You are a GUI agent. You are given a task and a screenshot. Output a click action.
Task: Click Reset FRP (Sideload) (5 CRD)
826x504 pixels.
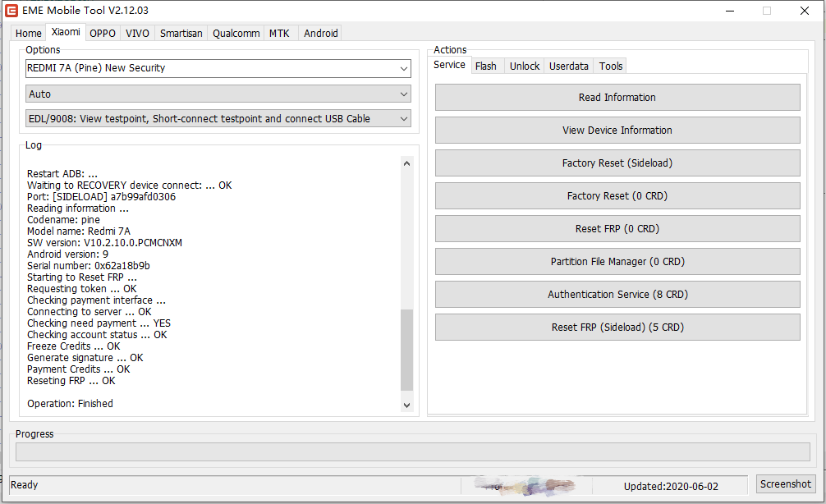tap(617, 327)
